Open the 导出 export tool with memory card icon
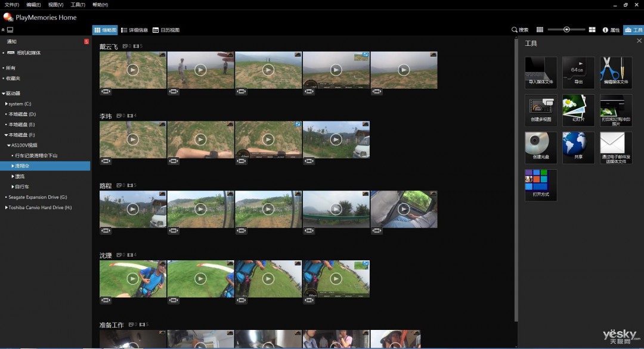Viewport: 644px width, 349px height. point(578,73)
